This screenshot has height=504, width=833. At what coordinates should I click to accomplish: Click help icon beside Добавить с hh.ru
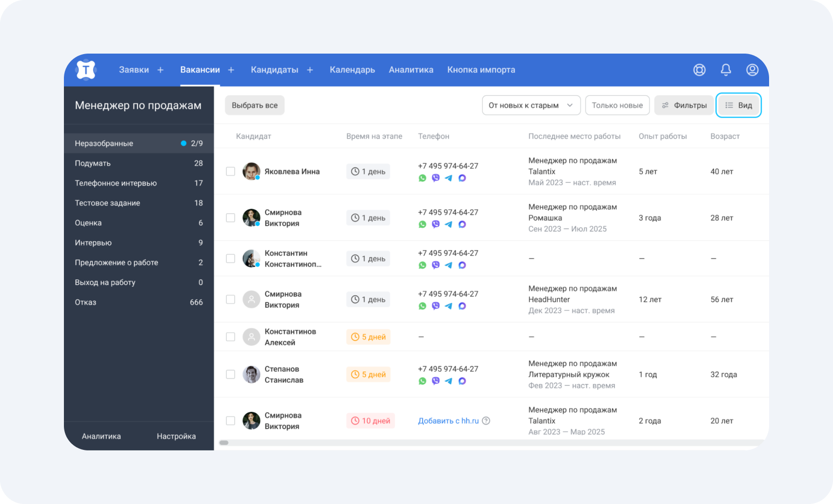(486, 421)
